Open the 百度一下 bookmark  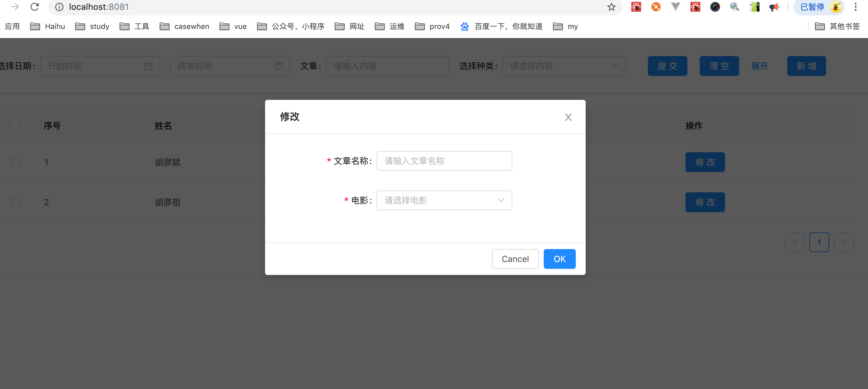click(x=502, y=26)
